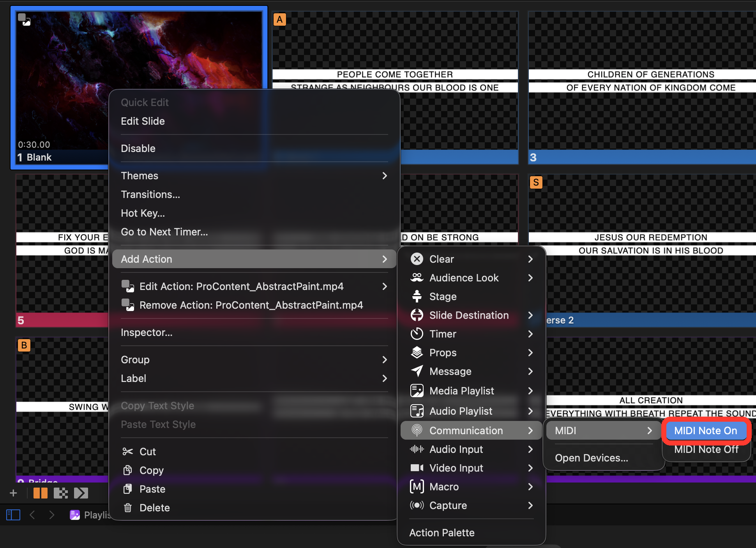Viewport: 756px width, 548px height.
Task: Click the Audio Input waveform icon
Action: 417,449
